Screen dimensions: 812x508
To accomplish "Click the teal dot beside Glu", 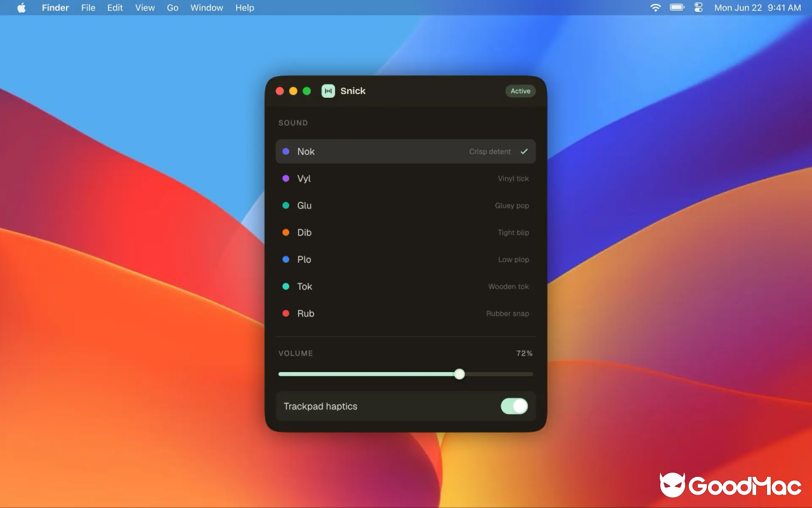I will click(x=286, y=205).
